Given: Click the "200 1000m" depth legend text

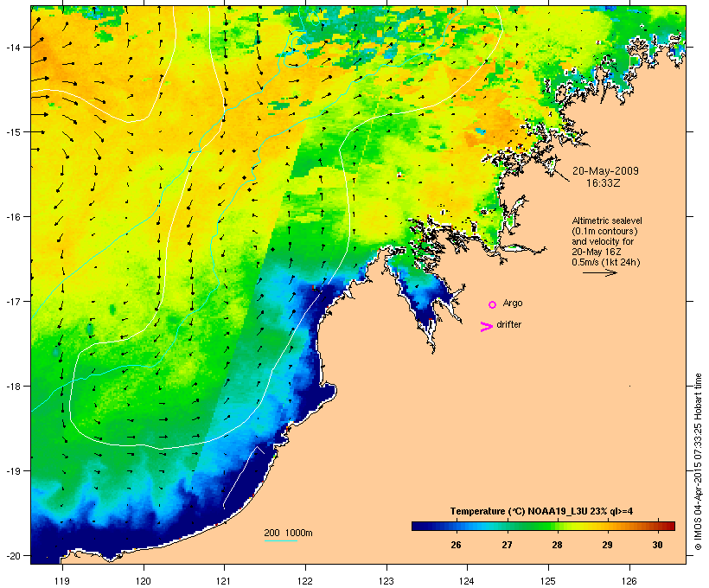Looking at the screenshot, I should 288,533.
